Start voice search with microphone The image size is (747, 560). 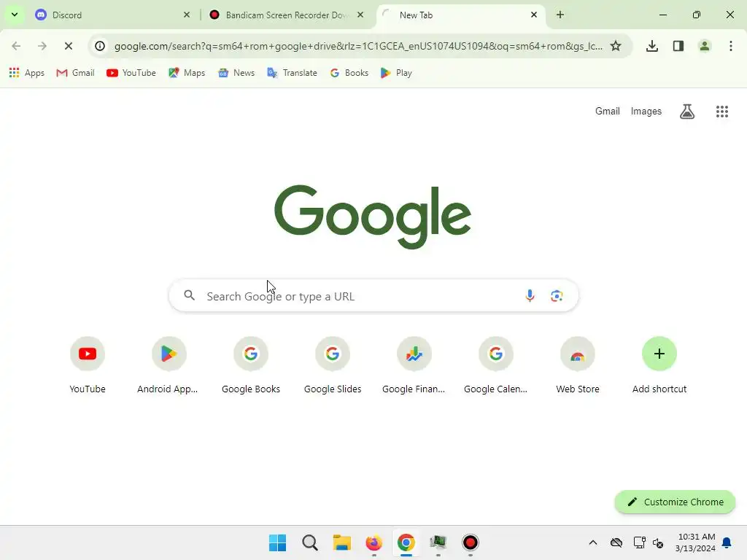[x=530, y=296]
